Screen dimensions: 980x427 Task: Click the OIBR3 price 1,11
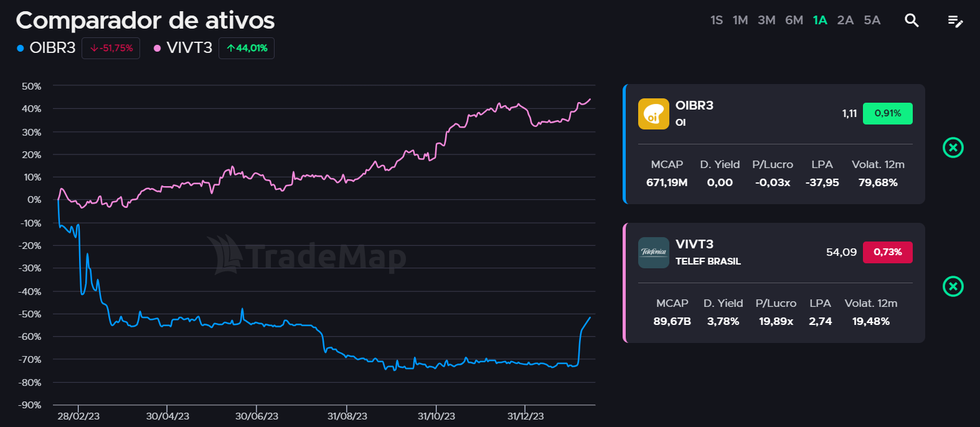pos(849,113)
